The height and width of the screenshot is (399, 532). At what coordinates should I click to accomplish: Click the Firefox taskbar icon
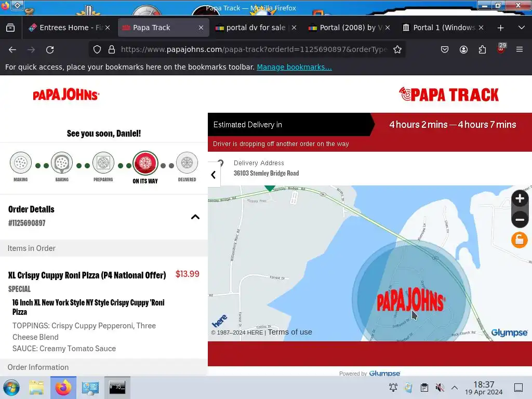(63, 388)
